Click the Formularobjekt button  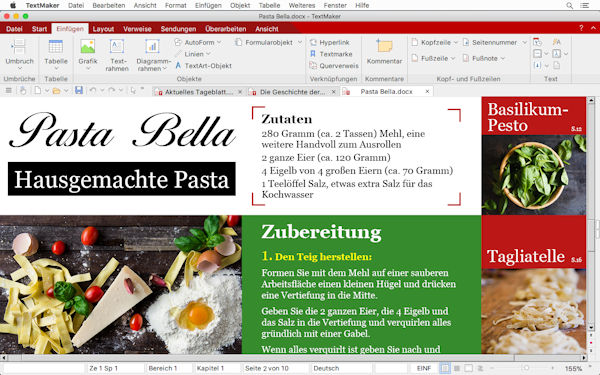(264, 42)
